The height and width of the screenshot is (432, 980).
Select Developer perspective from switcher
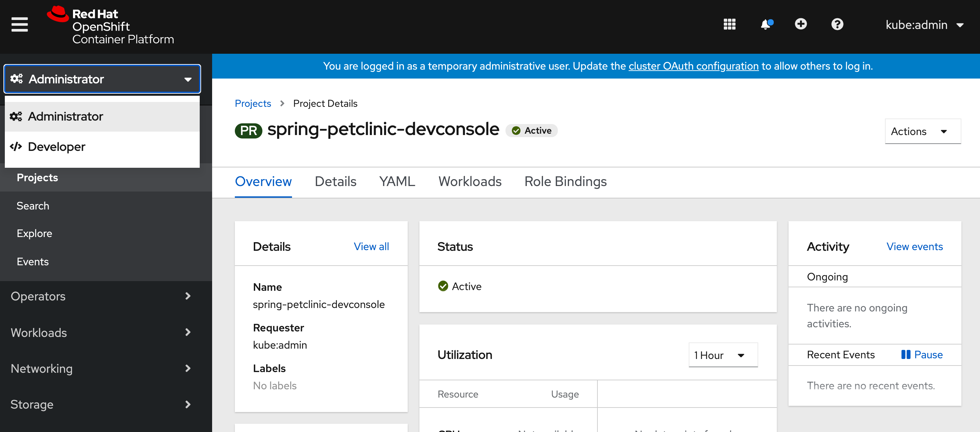[x=56, y=146]
